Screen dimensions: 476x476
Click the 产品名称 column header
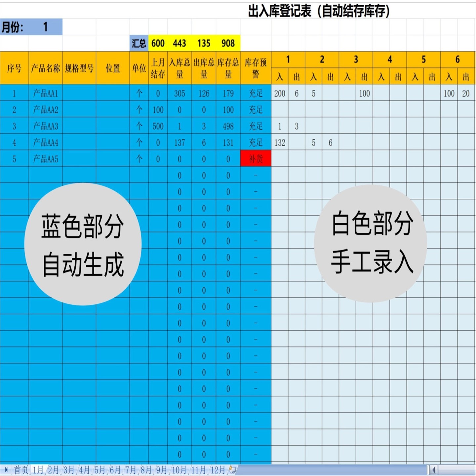pos(46,68)
